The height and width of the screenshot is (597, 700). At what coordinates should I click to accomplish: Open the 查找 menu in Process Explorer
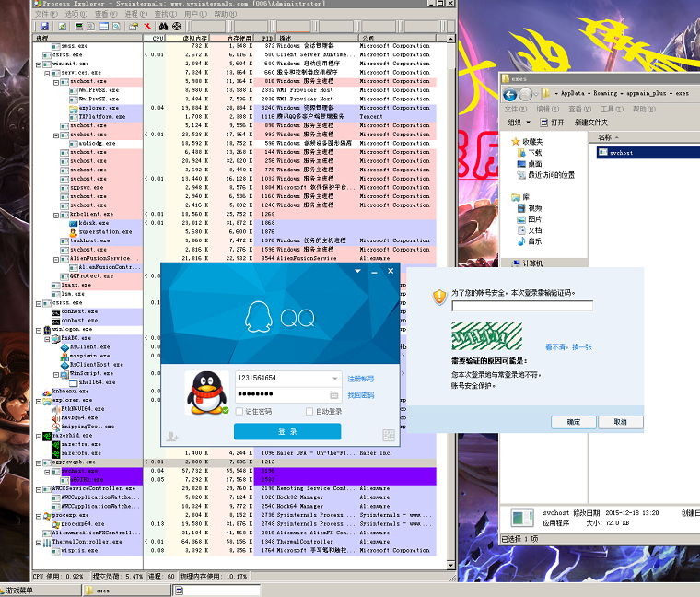pos(166,14)
